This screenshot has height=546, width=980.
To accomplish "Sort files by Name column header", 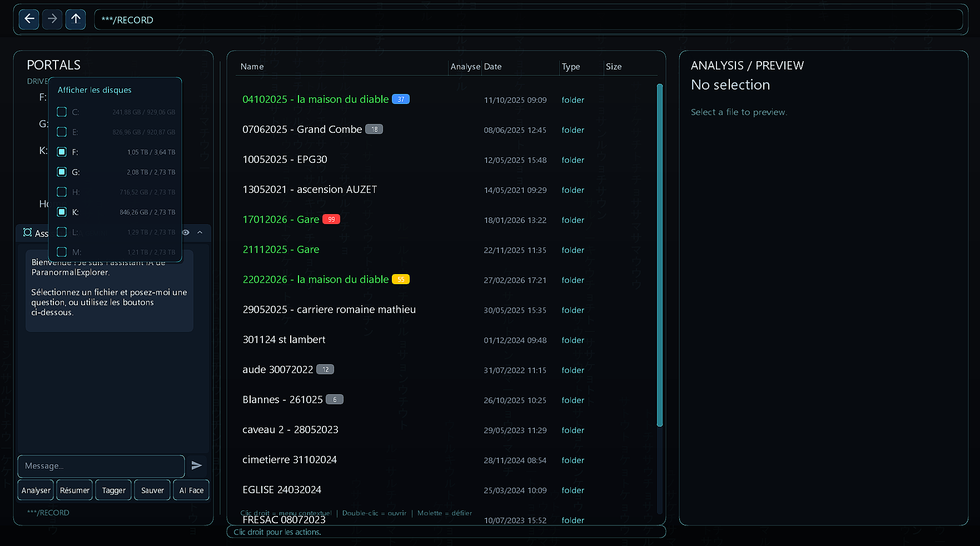I will 252,67.
